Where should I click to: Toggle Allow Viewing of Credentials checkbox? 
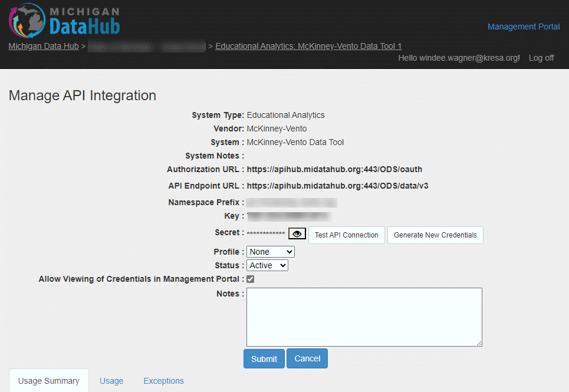coord(251,279)
